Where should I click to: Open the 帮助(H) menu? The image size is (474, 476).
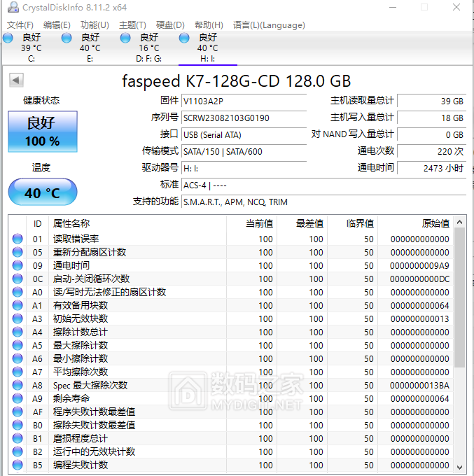[x=209, y=25]
